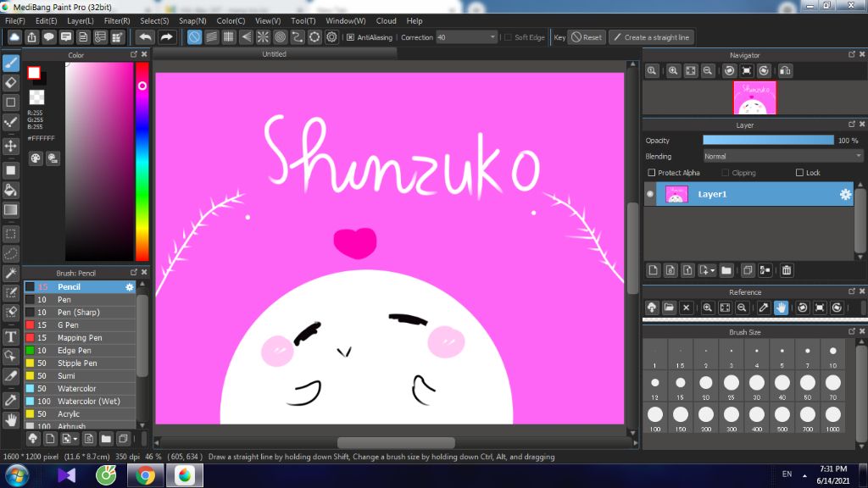The height and width of the screenshot is (488, 868).
Task: Select the Rectangle Select tool
Action: point(11,234)
